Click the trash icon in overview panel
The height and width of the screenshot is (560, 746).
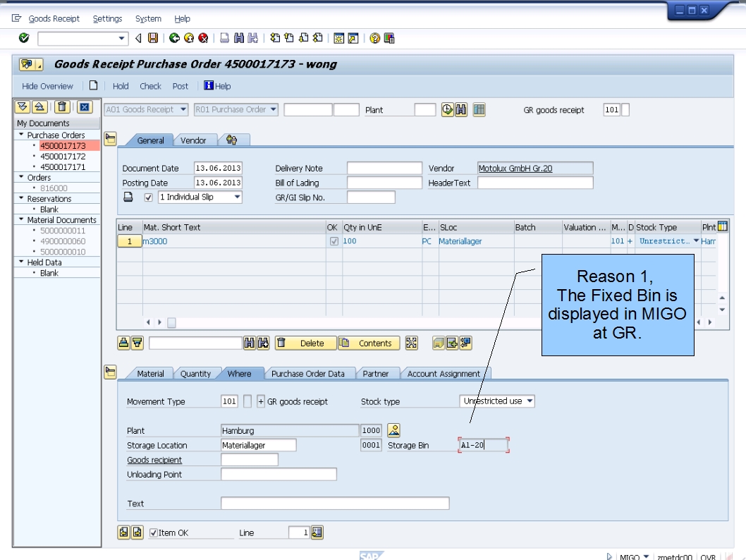click(62, 107)
